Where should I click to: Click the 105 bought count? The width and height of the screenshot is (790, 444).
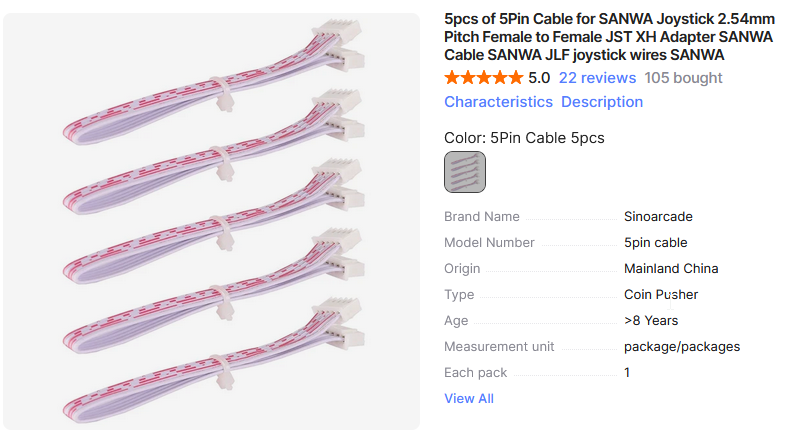click(683, 78)
